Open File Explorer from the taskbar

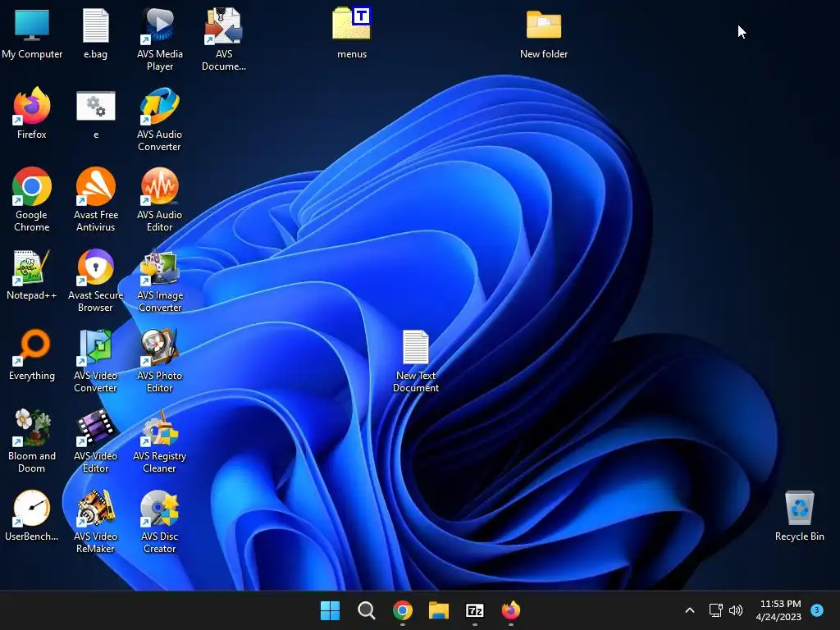click(439, 610)
